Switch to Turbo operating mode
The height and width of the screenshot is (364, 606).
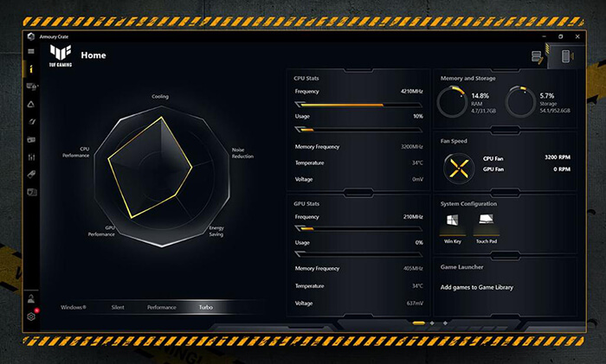coord(205,307)
